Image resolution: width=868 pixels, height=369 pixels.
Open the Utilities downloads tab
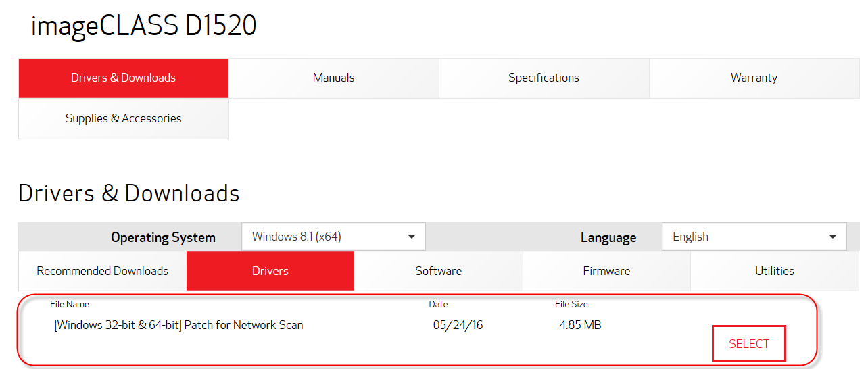pos(774,271)
